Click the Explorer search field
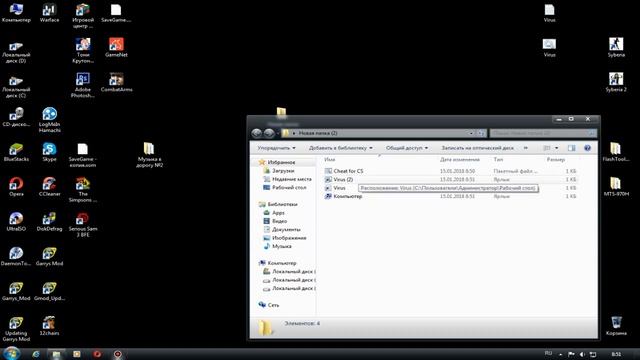Viewport: 640px width, 360px height. pyautogui.click(x=543, y=133)
